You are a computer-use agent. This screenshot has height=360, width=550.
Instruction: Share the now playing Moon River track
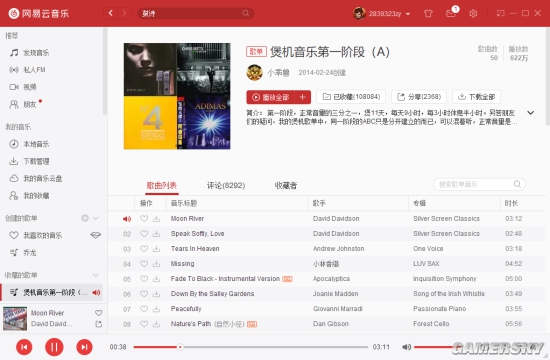[x=99, y=324]
